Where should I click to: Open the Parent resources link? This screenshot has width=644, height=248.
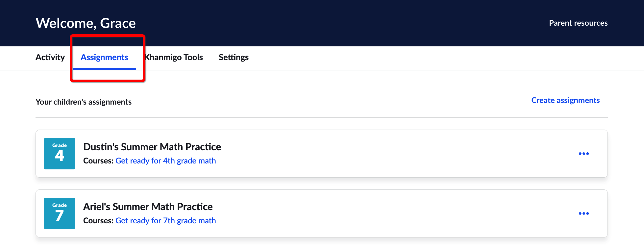(x=578, y=23)
